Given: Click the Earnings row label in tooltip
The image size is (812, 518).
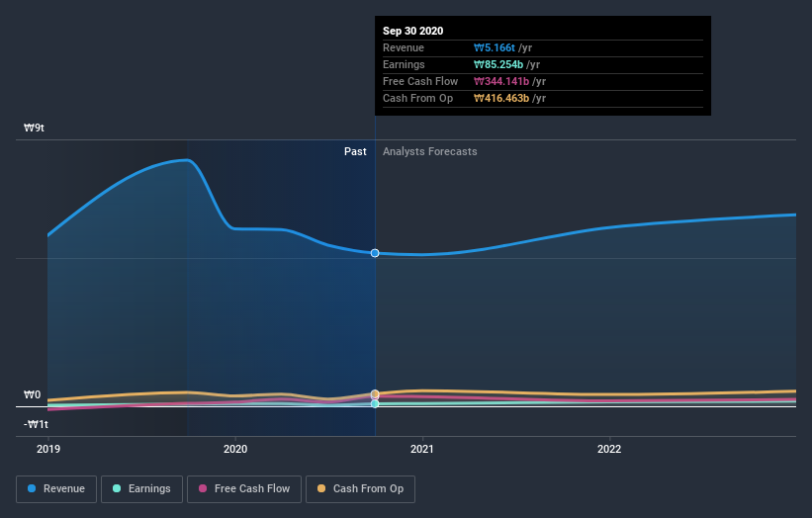Looking at the screenshot, I should tap(404, 64).
